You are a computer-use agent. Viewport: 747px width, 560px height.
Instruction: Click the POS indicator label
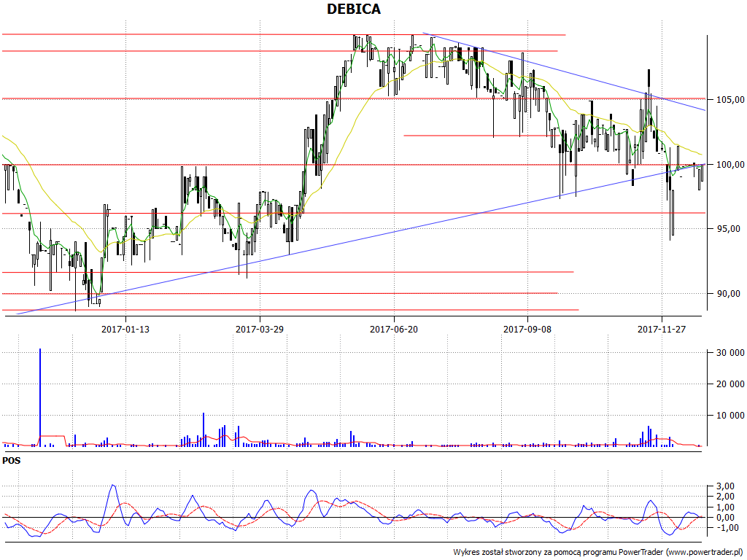[12, 461]
